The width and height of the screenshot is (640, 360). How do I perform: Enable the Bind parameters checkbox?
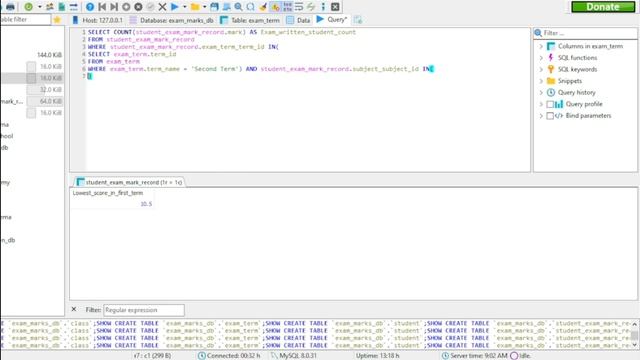click(x=550, y=116)
